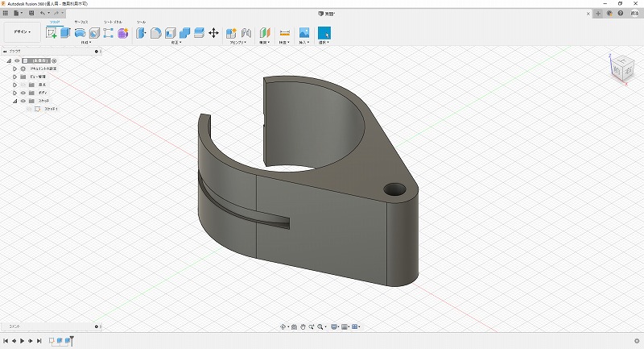Expand the ドキュメントの設定 tree node

(x=14, y=69)
